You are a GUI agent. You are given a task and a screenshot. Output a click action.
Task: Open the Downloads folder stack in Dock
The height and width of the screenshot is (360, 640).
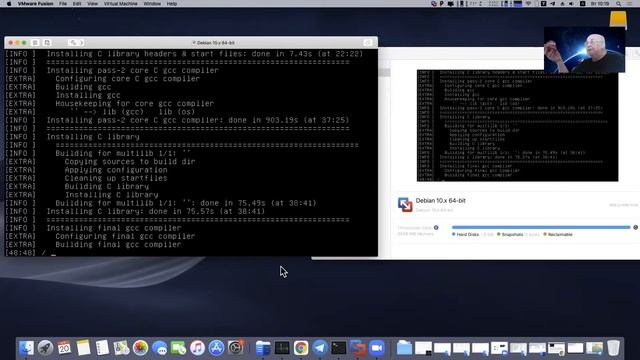pos(404,348)
